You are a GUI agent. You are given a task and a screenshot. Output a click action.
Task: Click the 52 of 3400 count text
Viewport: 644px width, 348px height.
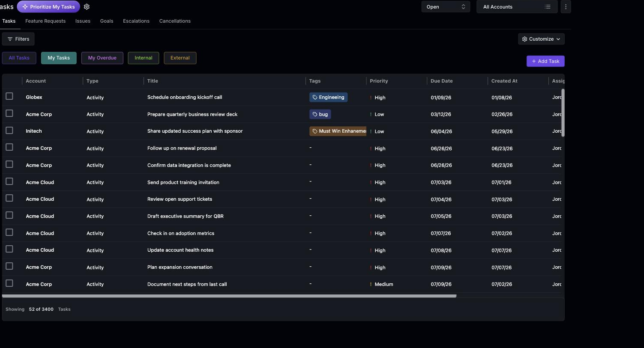point(41,309)
